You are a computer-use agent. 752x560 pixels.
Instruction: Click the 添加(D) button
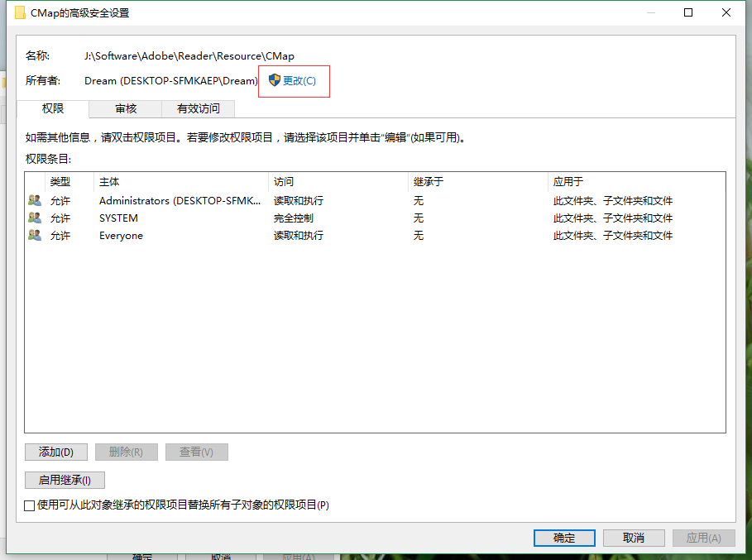click(x=56, y=452)
